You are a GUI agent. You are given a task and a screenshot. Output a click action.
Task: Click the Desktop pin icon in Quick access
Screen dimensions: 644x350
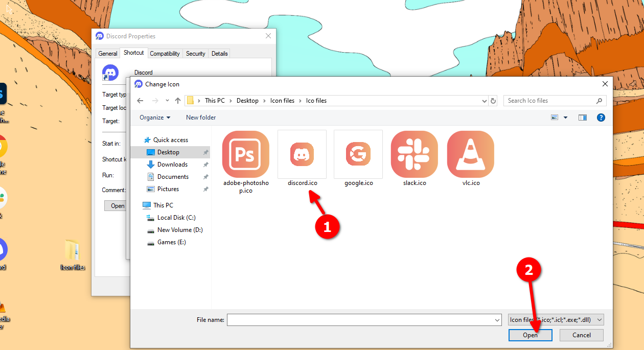(x=205, y=152)
